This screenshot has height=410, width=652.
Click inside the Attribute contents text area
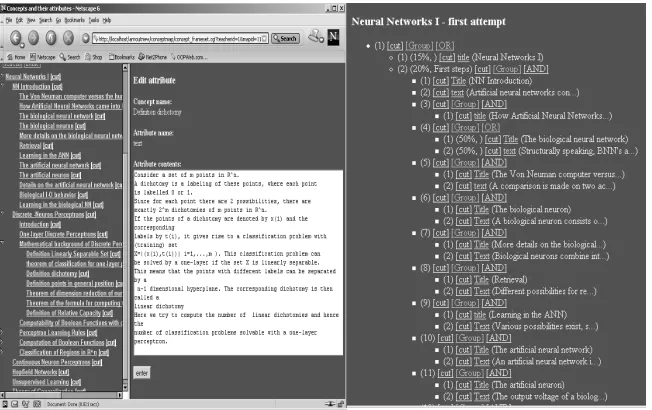(238, 262)
